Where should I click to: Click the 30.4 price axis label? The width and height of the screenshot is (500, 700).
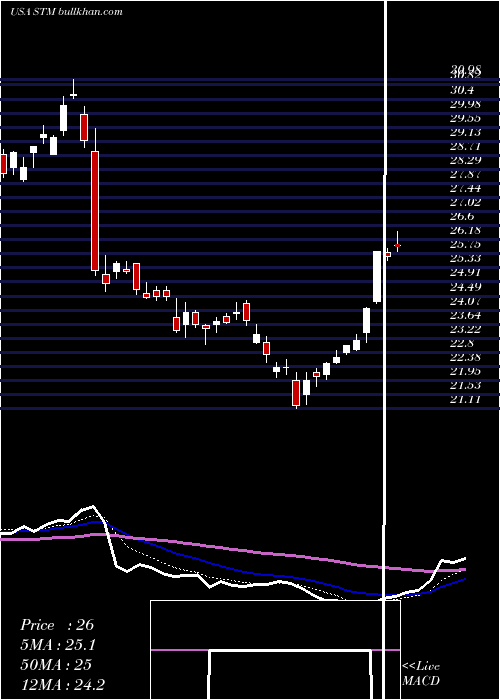(x=462, y=91)
